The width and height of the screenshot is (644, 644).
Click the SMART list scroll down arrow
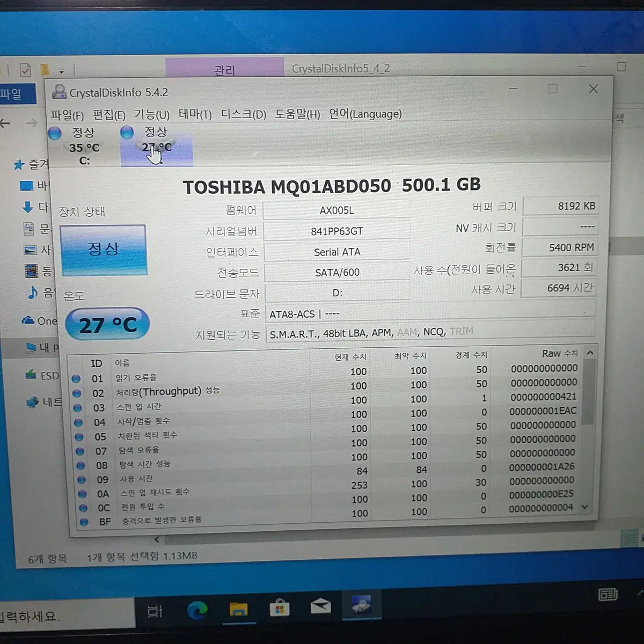(x=584, y=507)
